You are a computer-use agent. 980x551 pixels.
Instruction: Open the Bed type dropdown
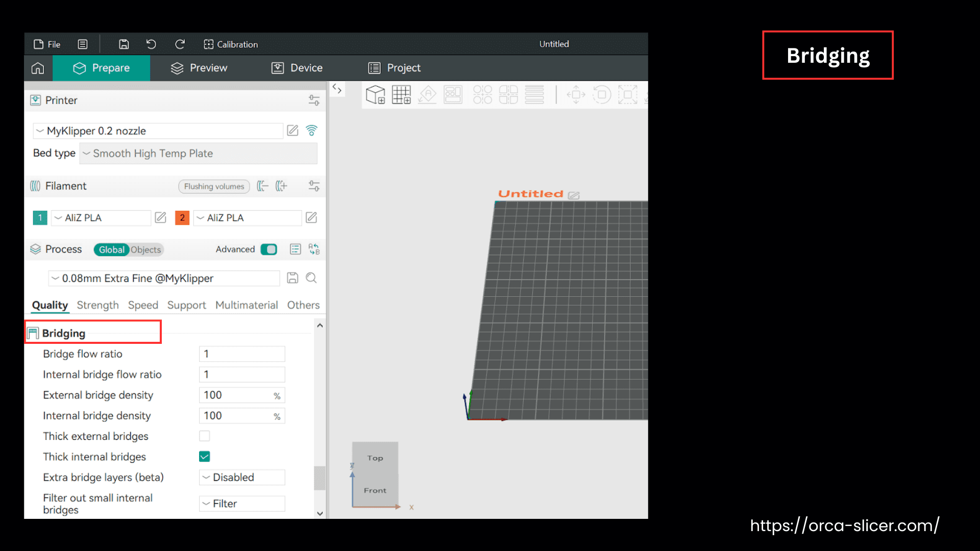pyautogui.click(x=198, y=154)
